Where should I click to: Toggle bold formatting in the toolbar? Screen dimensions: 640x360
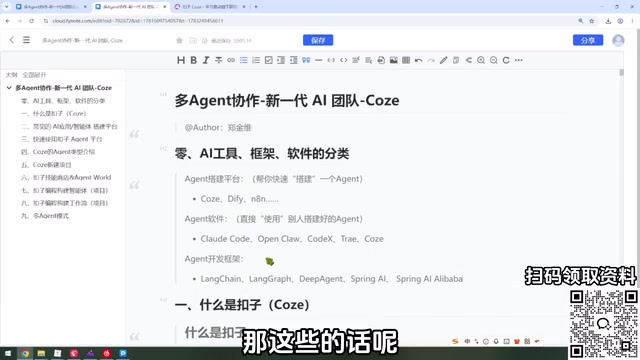pyautogui.click(x=193, y=60)
